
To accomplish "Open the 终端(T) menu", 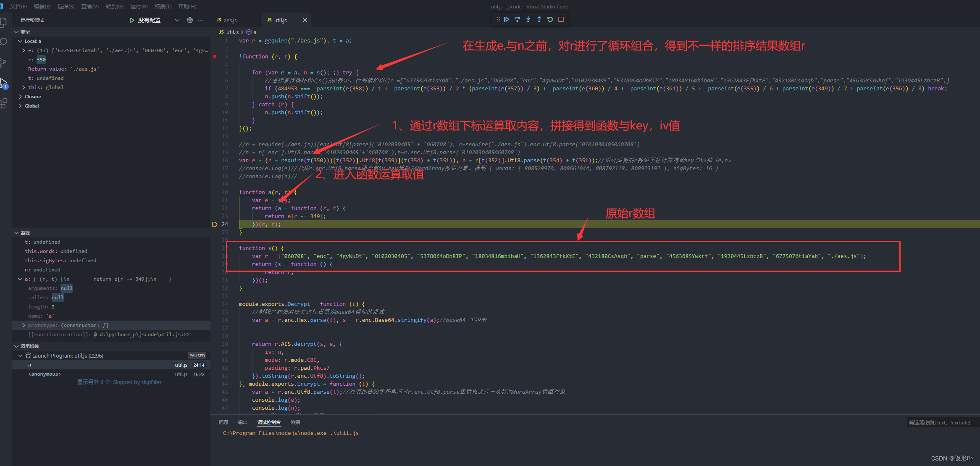I will click(163, 6).
